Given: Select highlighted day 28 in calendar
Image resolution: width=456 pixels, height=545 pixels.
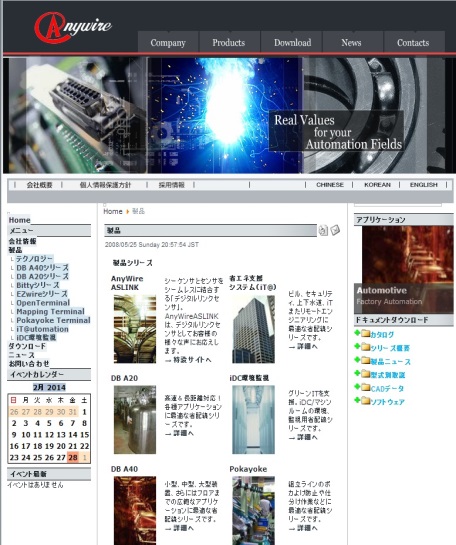Looking at the screenshot, I should tap(73, 457).
